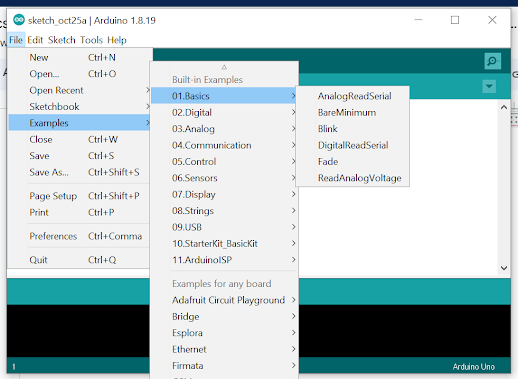Image resolution: width=518 pixels, height=379 pixels.
Task: Choose Print from File menu
Action: tap(79, 212)
